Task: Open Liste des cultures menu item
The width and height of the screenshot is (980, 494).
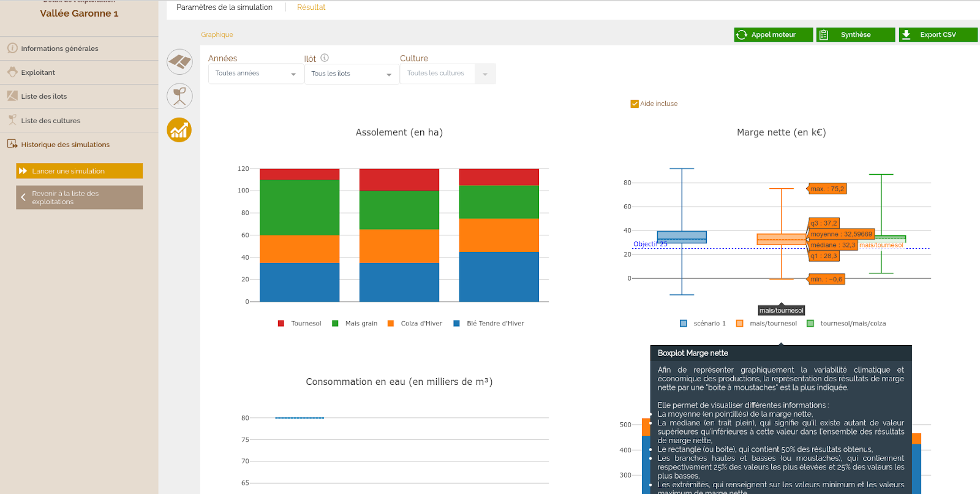Action: click(x=79, y=121)
